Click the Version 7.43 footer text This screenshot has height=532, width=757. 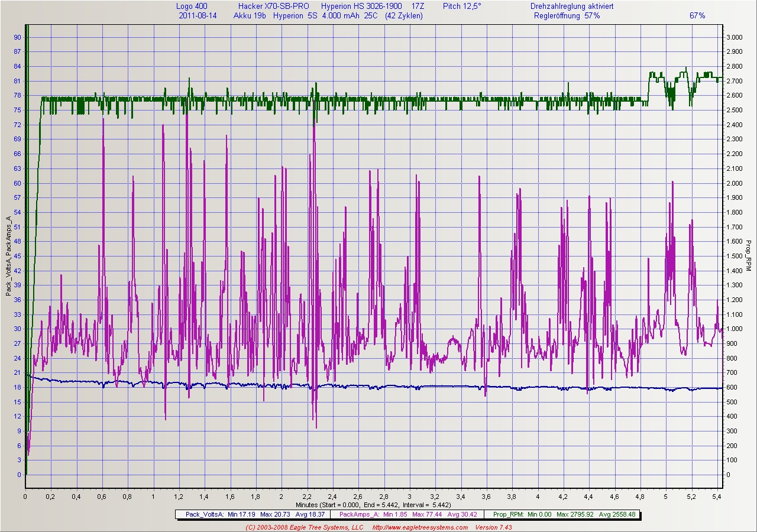pyautogui.click(x=493, y=527)
